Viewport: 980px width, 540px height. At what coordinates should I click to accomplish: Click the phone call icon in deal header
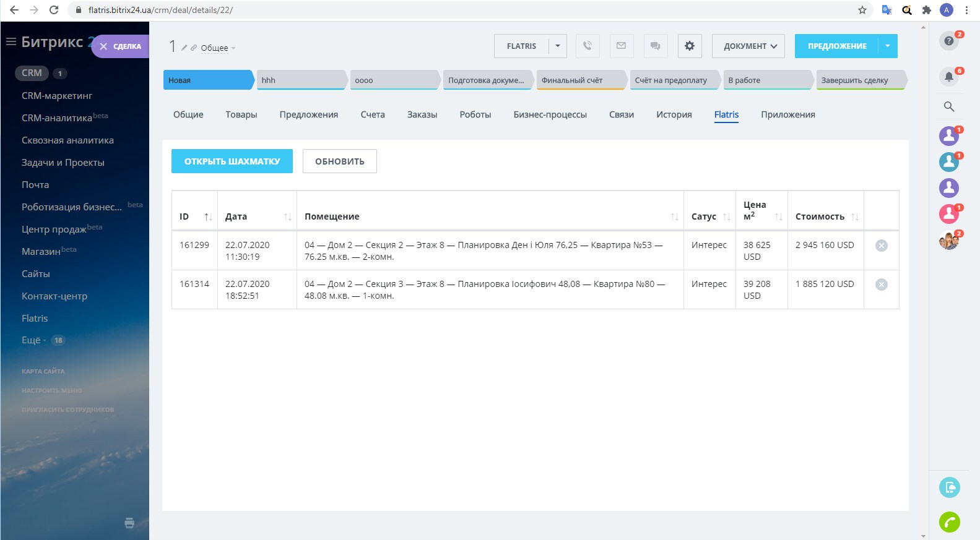click(588, 46)
